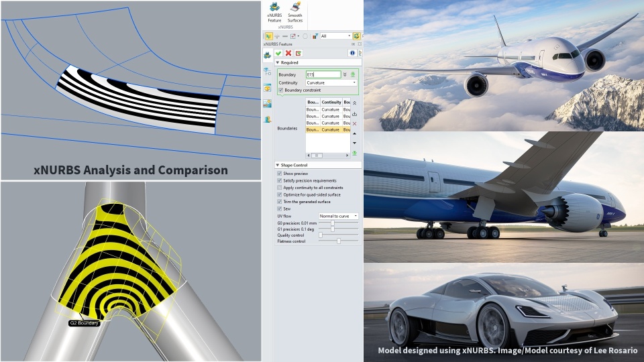Image resolution: width=644 pixels, height=362 pixels.
Task: Adjust the Flatness control slider
Action: tap(339, 241)
